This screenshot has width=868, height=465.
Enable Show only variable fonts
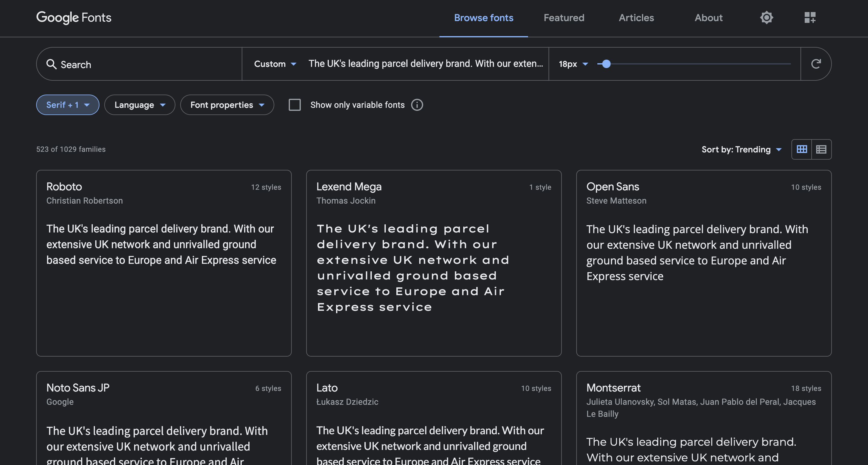pos(294,105)
